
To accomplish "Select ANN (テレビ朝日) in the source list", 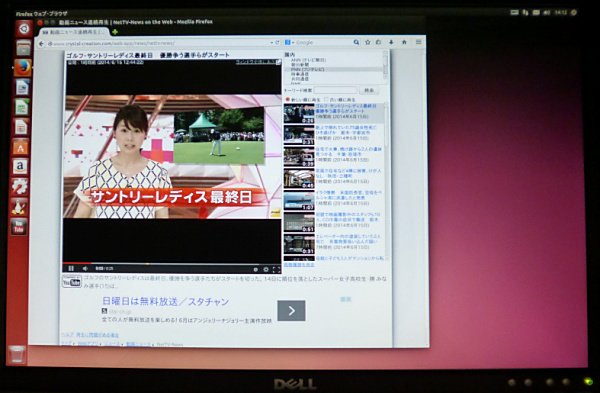I will click(x=308, y=60).
